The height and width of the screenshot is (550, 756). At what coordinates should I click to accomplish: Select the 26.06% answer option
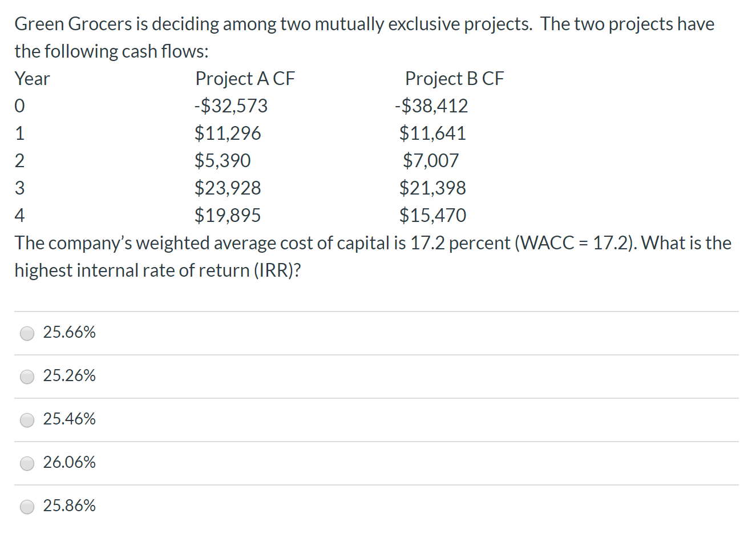27,463
